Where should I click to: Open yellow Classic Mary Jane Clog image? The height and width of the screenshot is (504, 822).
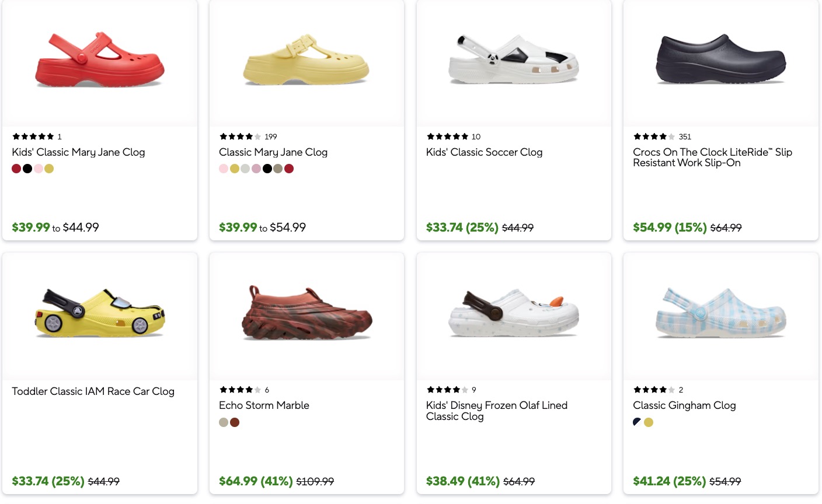[306, 61]
